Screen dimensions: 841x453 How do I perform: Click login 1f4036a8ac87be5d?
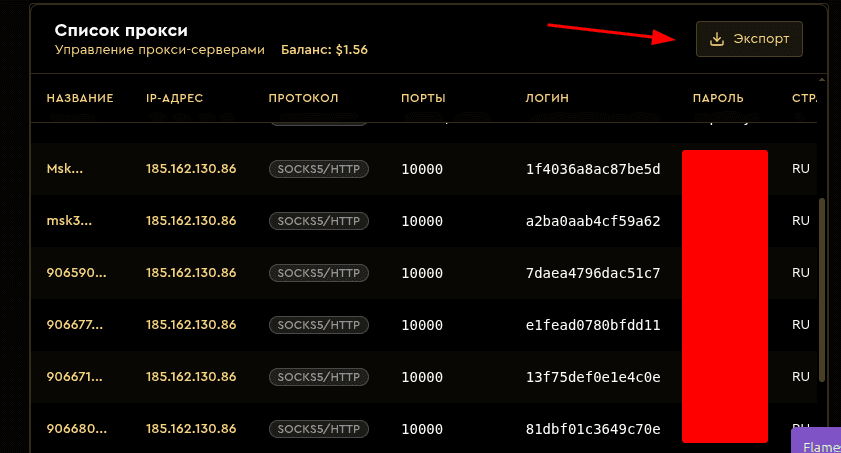click(593, 169)
